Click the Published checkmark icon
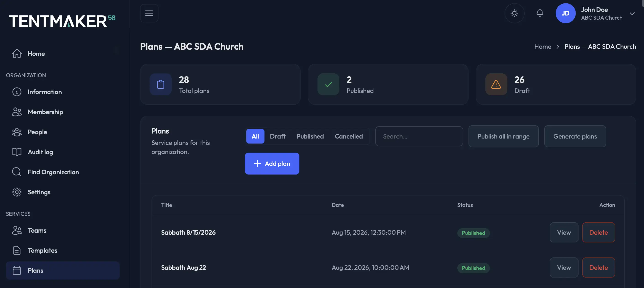This screenshot has height=288, width=644. coord(328,84)
